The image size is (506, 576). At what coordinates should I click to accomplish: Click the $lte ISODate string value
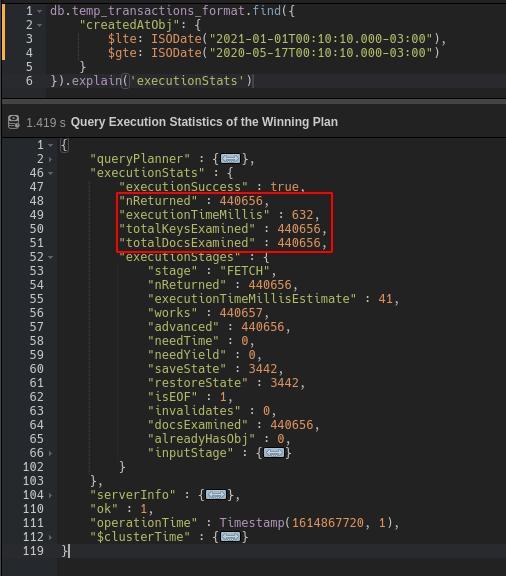(321, 39)
